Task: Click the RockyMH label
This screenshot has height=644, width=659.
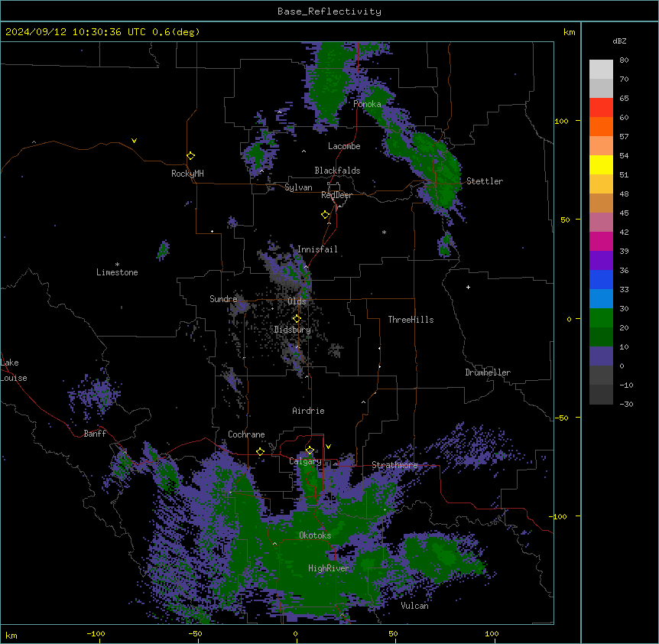Action: [187, 174]
